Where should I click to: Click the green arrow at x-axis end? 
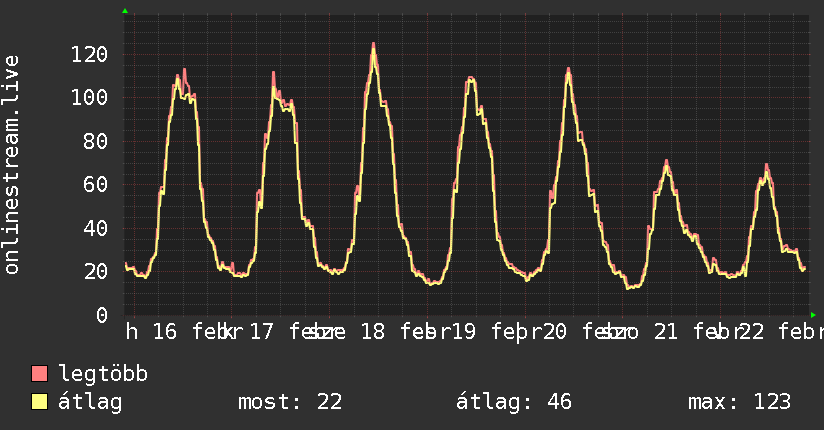point(813,315)
